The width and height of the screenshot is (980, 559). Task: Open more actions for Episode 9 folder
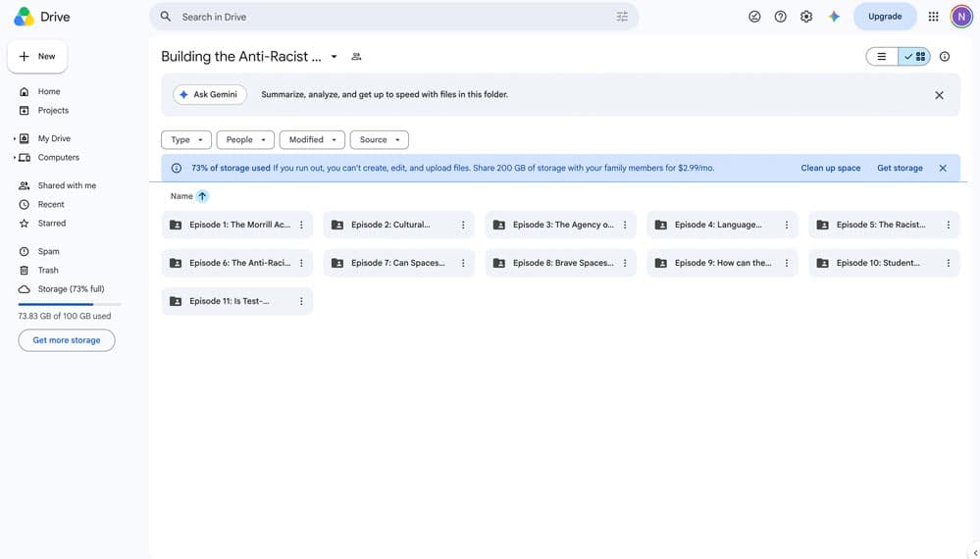(x=786, y=263)
